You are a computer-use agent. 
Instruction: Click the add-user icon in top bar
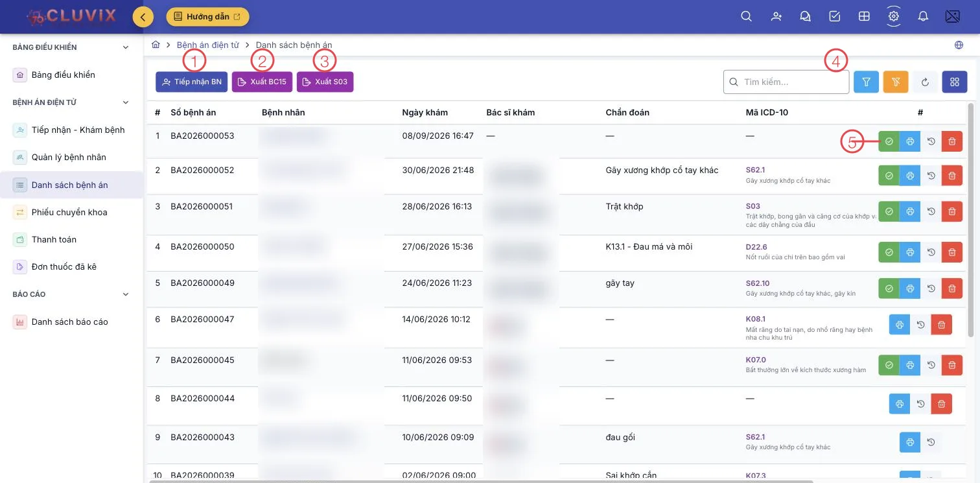(776, 16)
